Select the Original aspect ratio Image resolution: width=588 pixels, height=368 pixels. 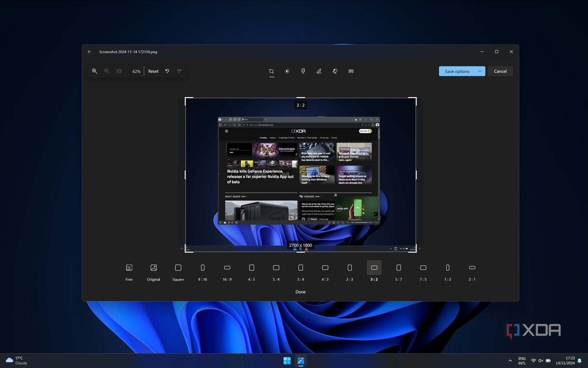(x=153, y=273)
